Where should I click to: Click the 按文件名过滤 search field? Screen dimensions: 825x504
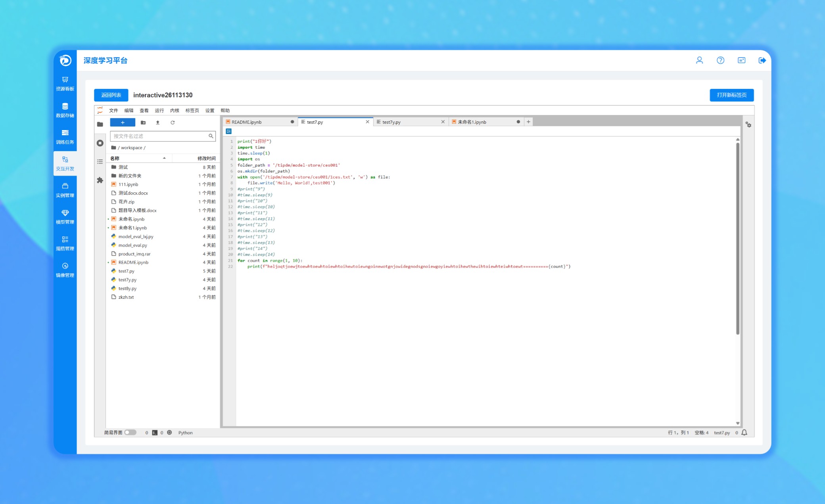click(x=163, y=136)
